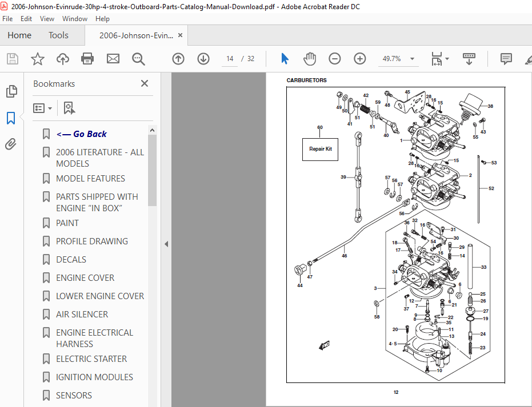Open the ENGINE COVER bookmark

85,278
